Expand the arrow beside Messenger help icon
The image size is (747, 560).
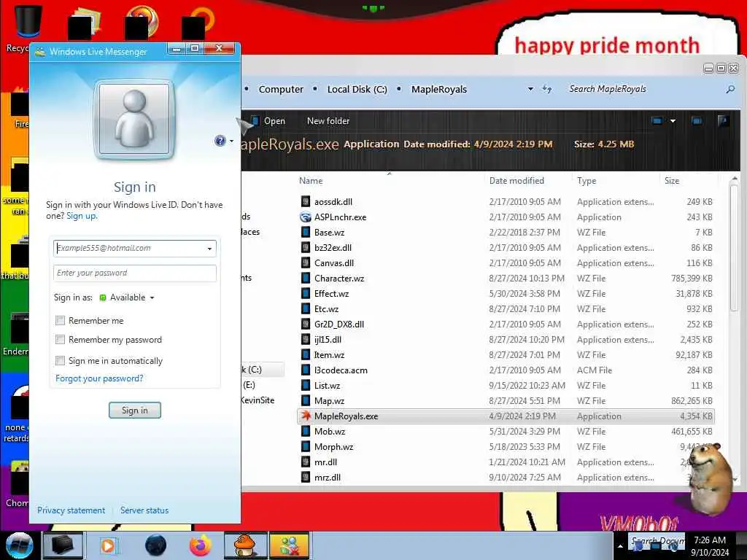[x=231, y=141]
